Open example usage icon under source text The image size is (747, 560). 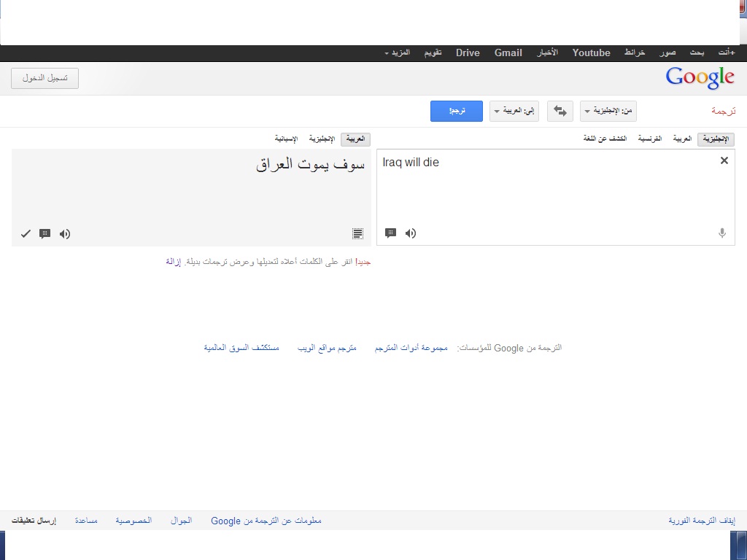[x=390, y=233]
